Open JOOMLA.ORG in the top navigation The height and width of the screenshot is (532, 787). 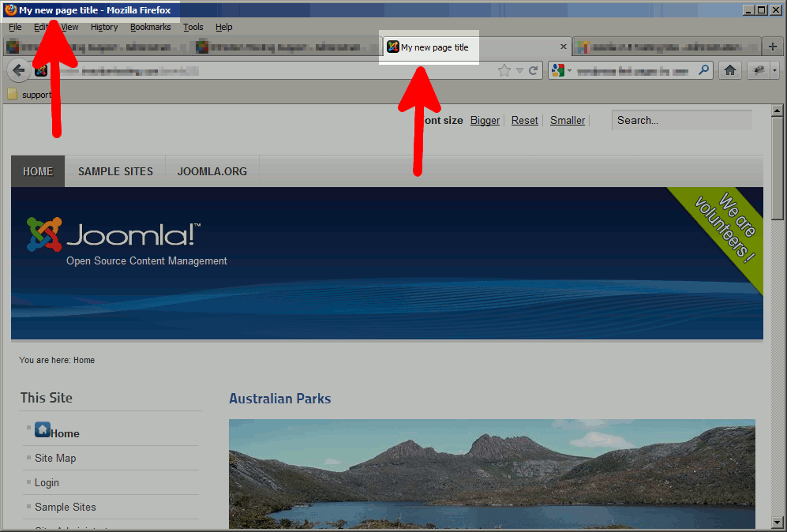tap(212, 171)
